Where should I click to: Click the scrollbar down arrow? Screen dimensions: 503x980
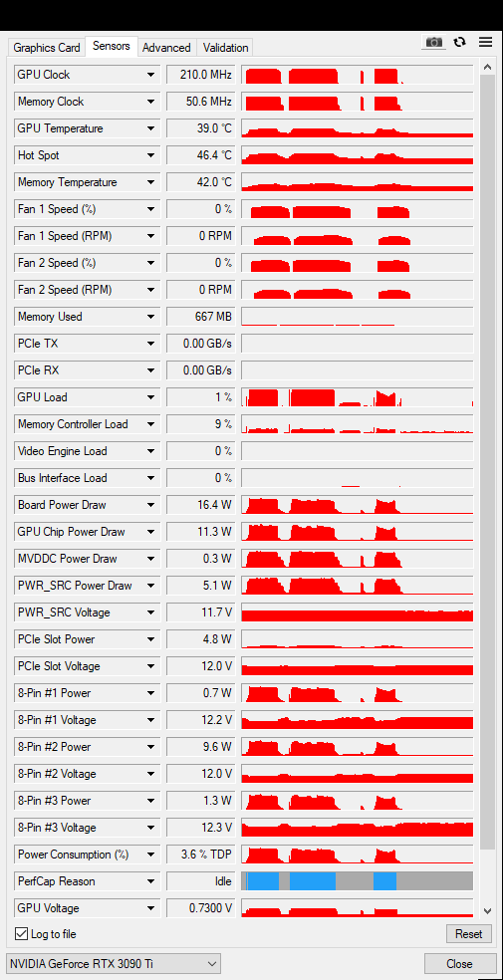[x=487, y=911]
